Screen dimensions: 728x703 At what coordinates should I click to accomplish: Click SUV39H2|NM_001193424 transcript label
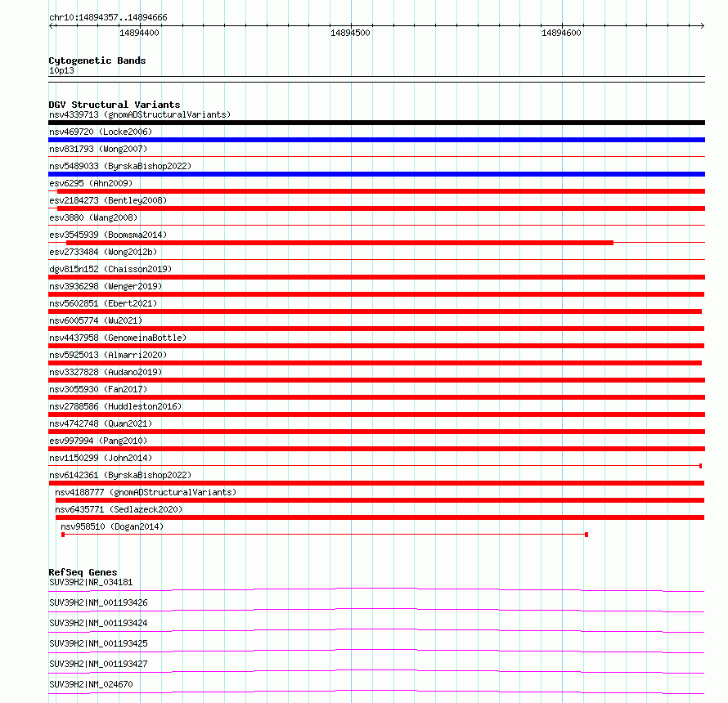(x=98, y=623)
